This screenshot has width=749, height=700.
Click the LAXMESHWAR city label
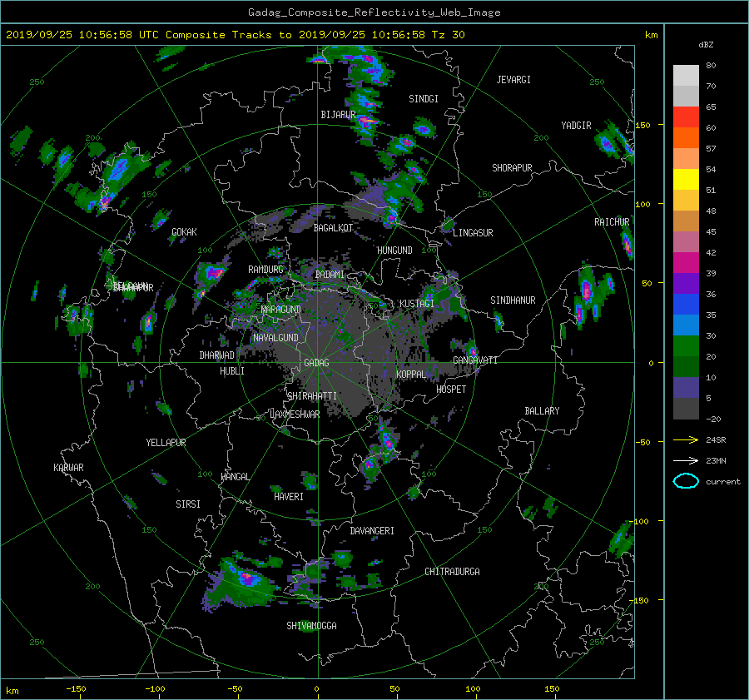click(295, 415)
